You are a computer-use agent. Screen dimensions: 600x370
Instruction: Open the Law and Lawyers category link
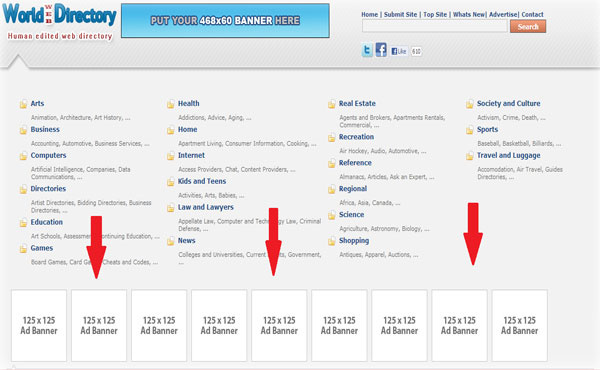(x=205, y=207)
